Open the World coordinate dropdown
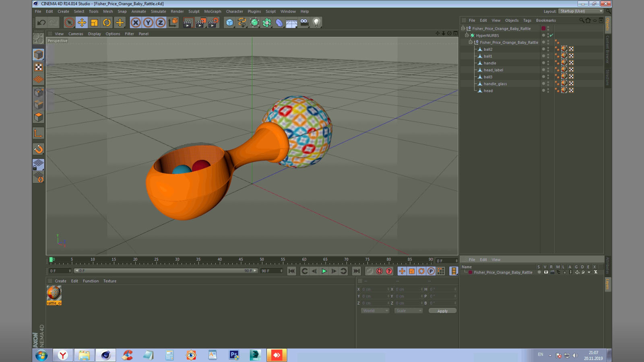The height and width of the screenshot is (362, 644). (x=375, y=311)
